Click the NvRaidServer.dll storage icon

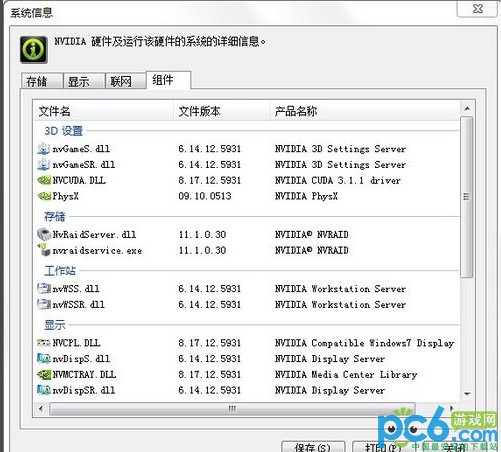coord(44,234)
